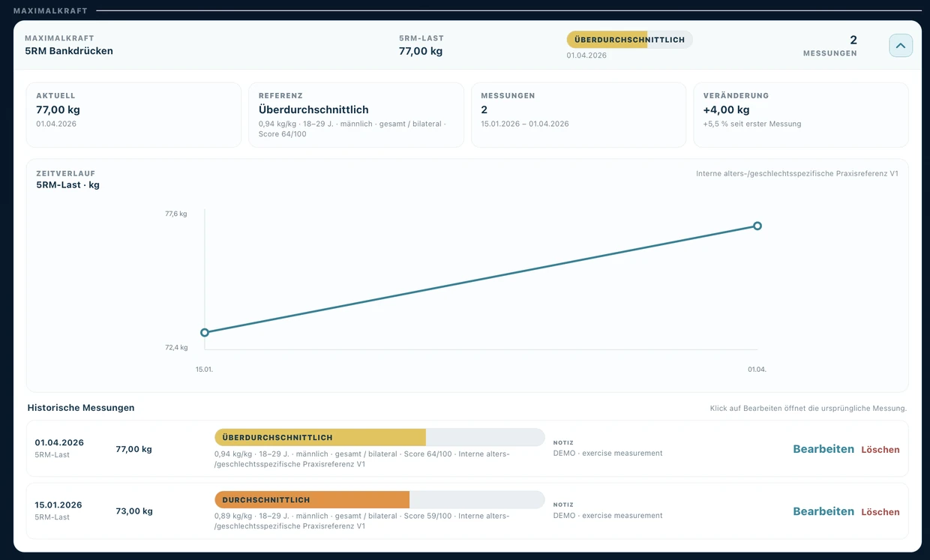This screenshot has height=560, width=930.
Task: Click the '72,4 kg' axis label
Action: click(x=176, y=347)
